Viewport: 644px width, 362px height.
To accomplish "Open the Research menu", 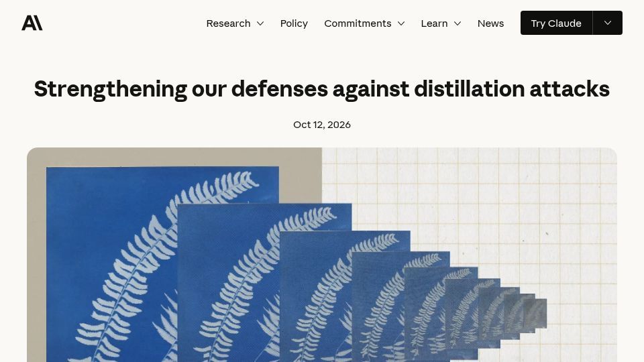I will coord(228,23).
